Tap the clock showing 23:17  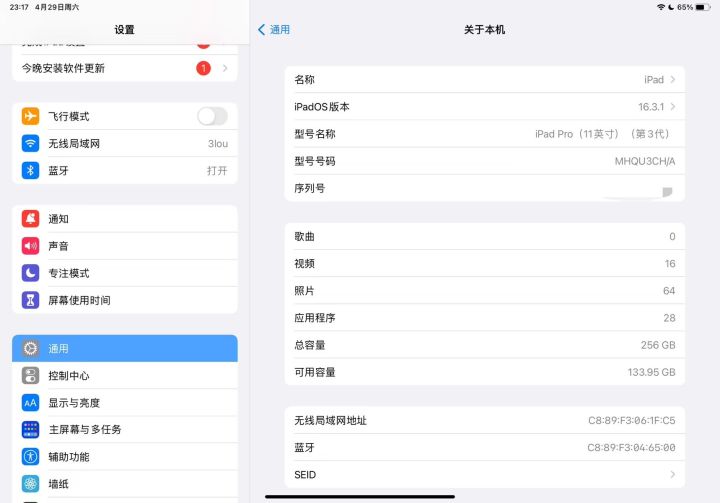pos(19,7)
